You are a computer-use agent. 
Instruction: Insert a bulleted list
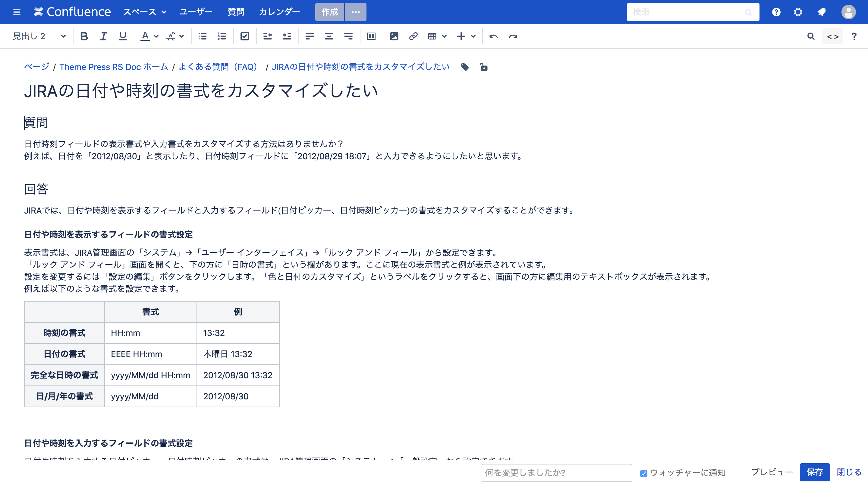click(x=203, y=36)
